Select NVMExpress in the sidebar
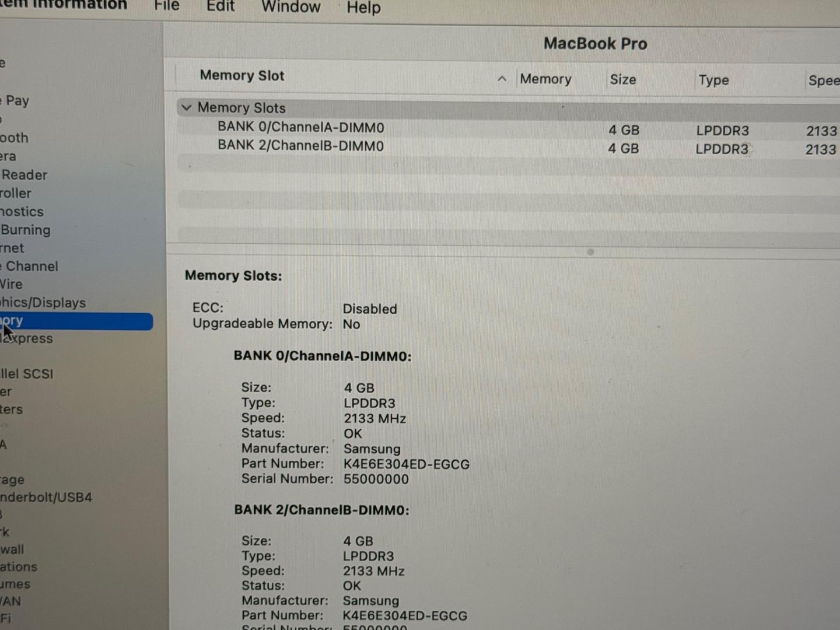Viewport: 840px width, 630px height. click(27, 338)
